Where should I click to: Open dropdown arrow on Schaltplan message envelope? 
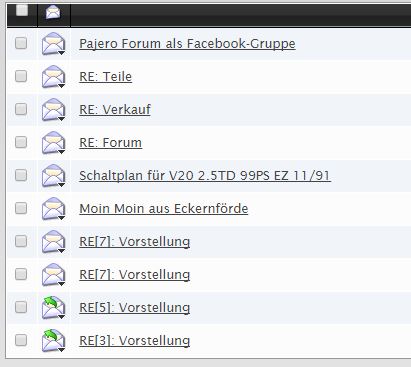tap(61, 185)
